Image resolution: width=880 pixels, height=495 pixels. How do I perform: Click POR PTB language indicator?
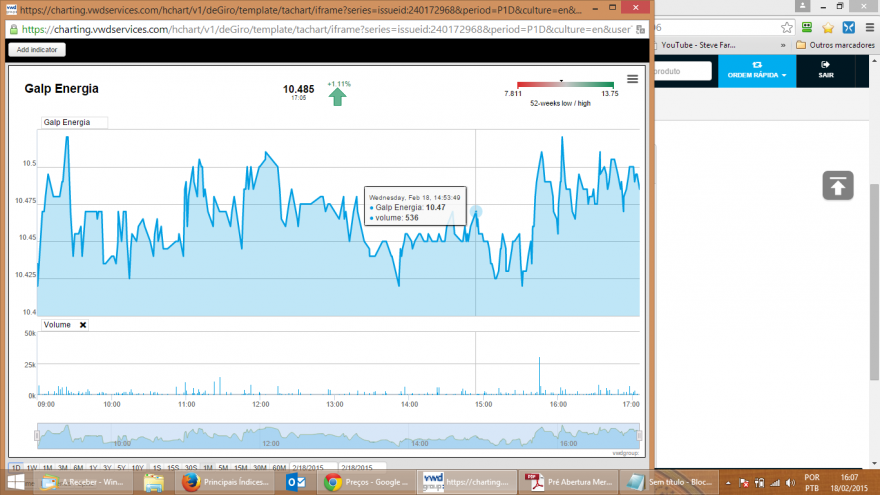click(812, 483)
